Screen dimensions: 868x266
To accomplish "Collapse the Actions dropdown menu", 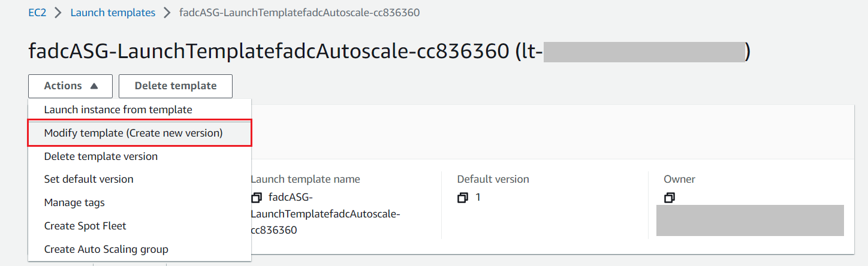I will click(70, 86).
